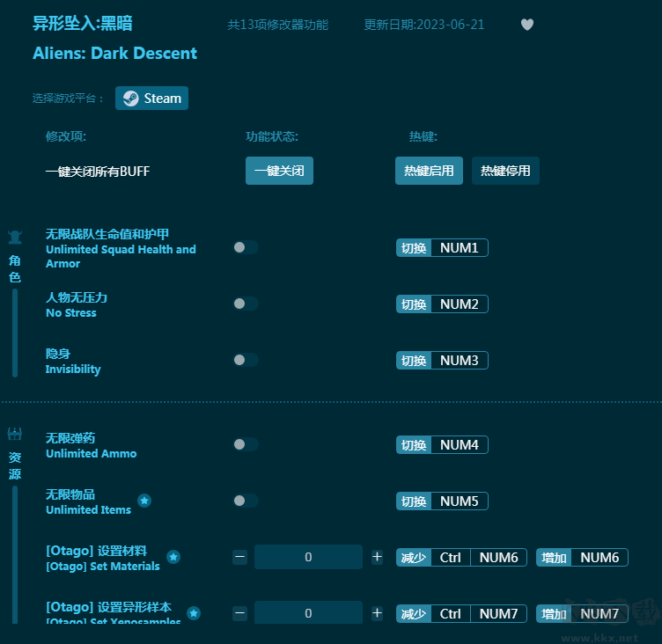Click the Invisibility label
Screen dimensions: 662x644
(73, 370)
